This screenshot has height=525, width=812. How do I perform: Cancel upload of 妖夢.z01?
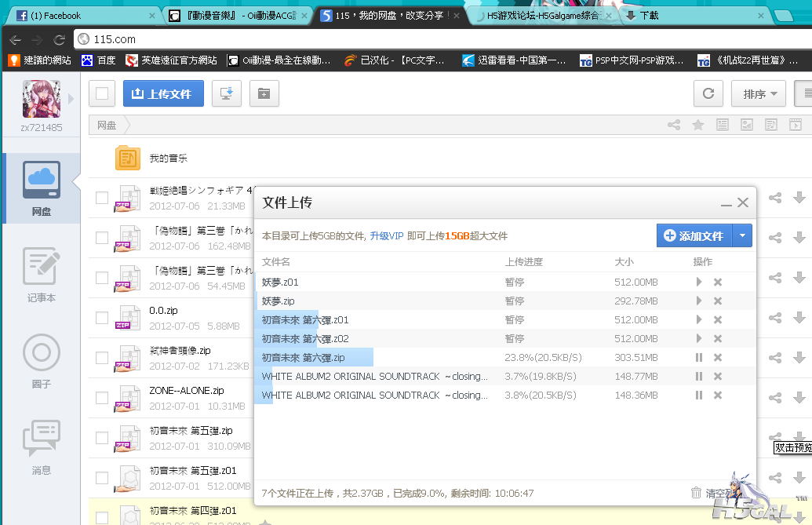(x=718, y=283)
